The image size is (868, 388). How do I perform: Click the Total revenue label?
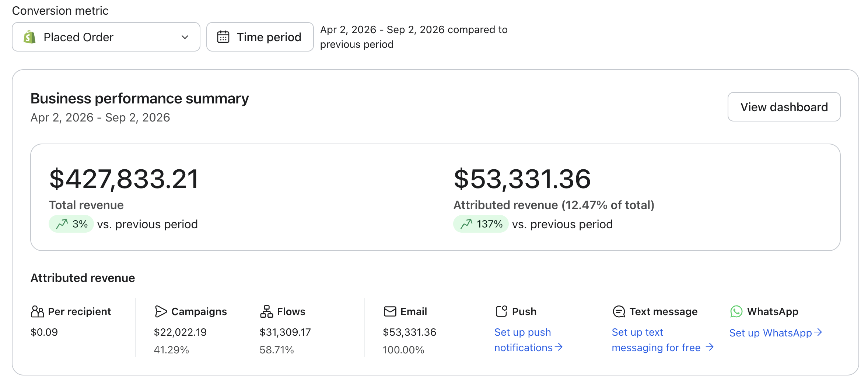86,205
